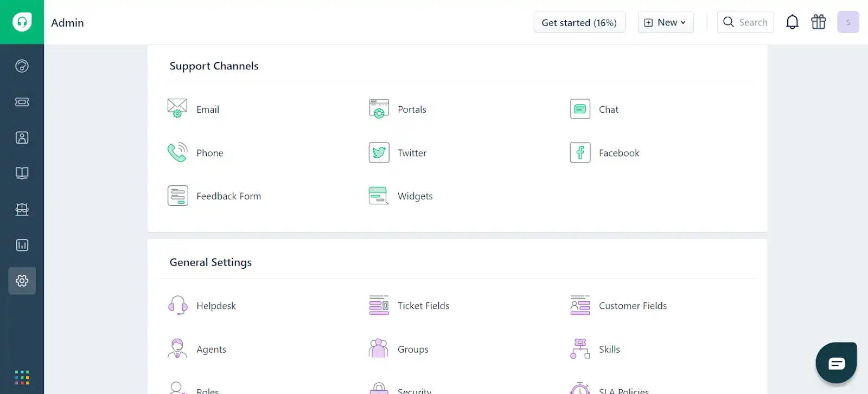Open the Agents settings link
868x394 pixels.
tap(211, 350)
